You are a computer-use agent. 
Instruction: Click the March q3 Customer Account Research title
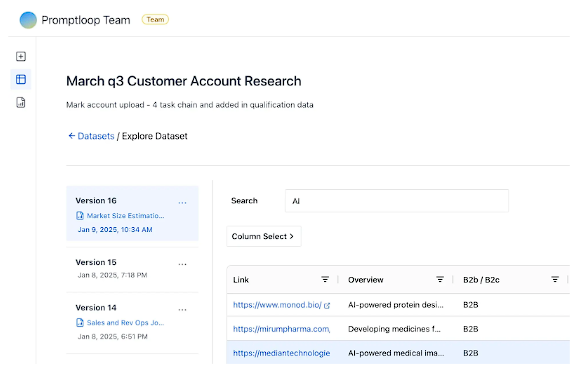coord(184,81)
